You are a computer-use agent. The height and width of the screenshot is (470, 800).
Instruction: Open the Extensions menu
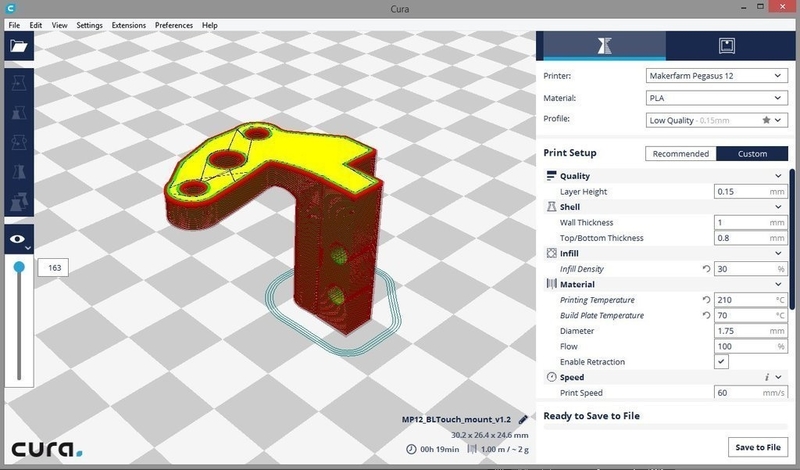pyautogui.click(x=128, y=25)
